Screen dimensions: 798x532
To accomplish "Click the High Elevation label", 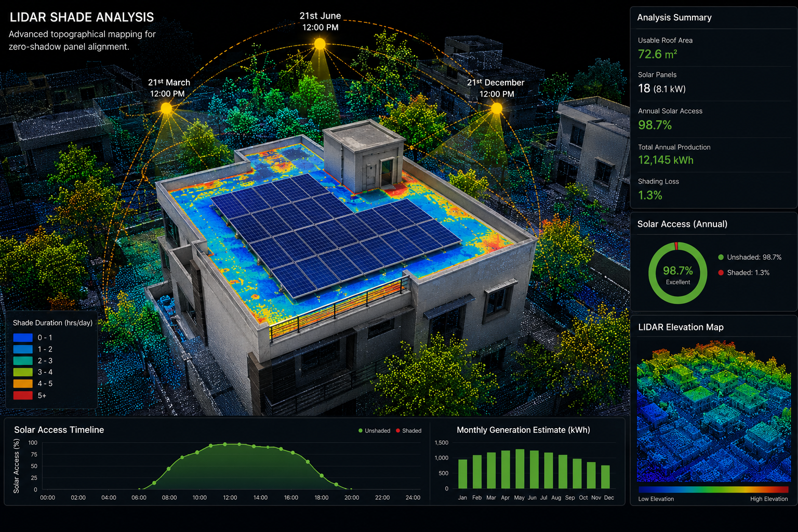I will 769,499.
